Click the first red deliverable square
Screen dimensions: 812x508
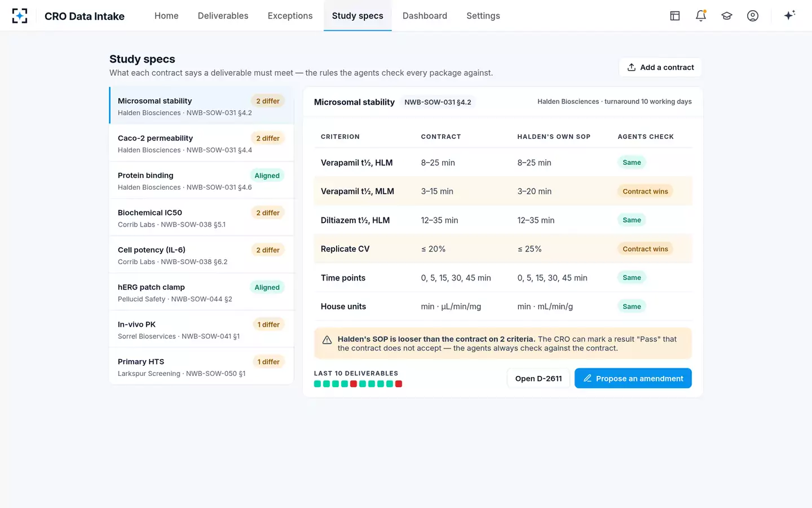coord(354,384)
